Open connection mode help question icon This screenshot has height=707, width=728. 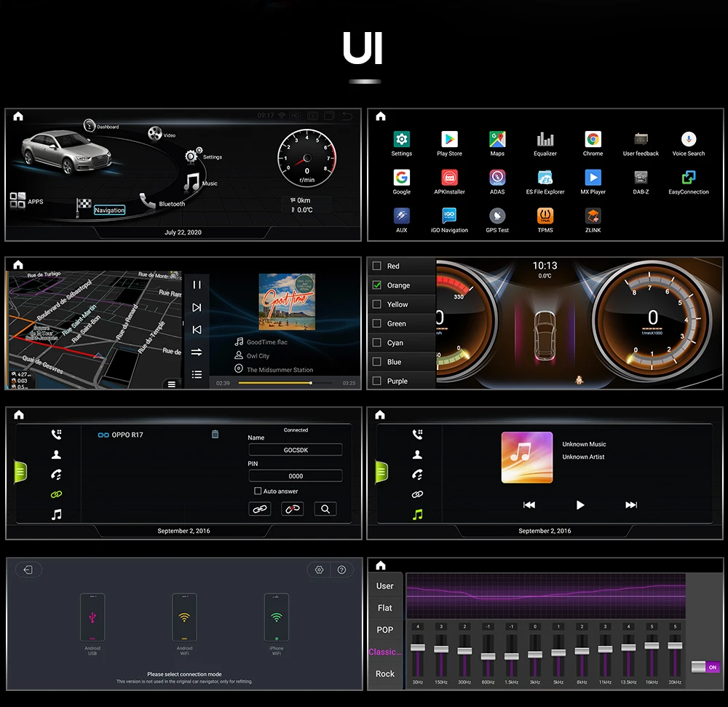(341, 569)
